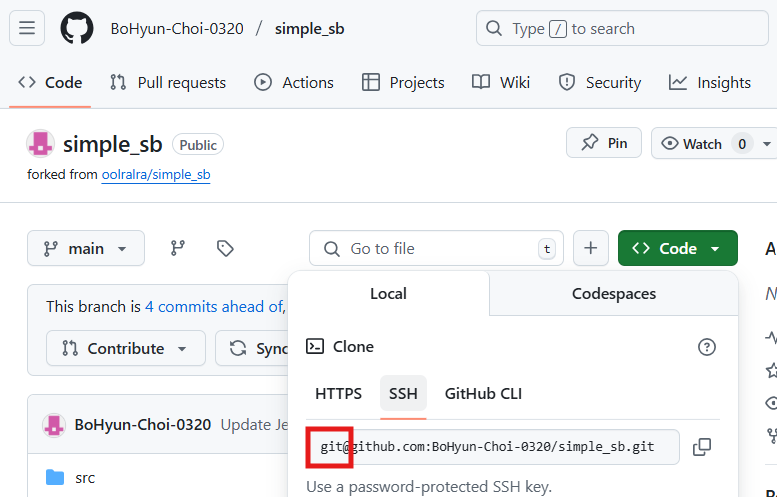This screenshot has width=777, height=497.
Task: Click the watch count 0 badge
Action: tap(742, 144)
